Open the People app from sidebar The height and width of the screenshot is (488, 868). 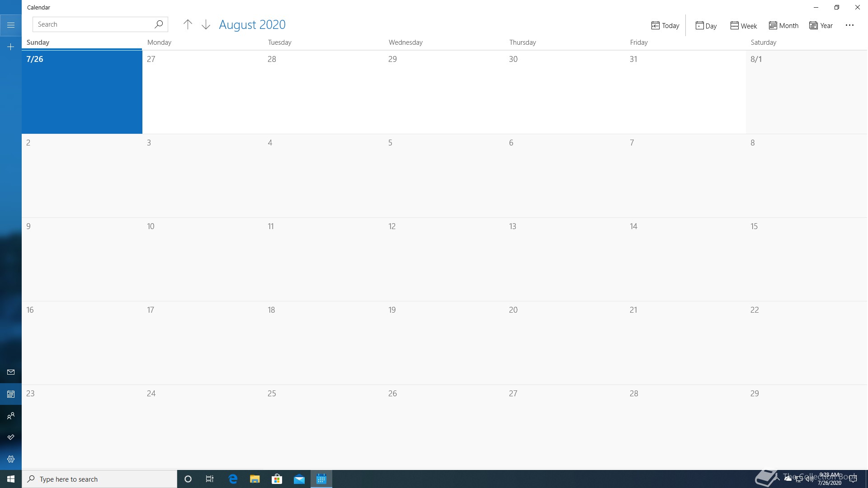click(11, 416)
